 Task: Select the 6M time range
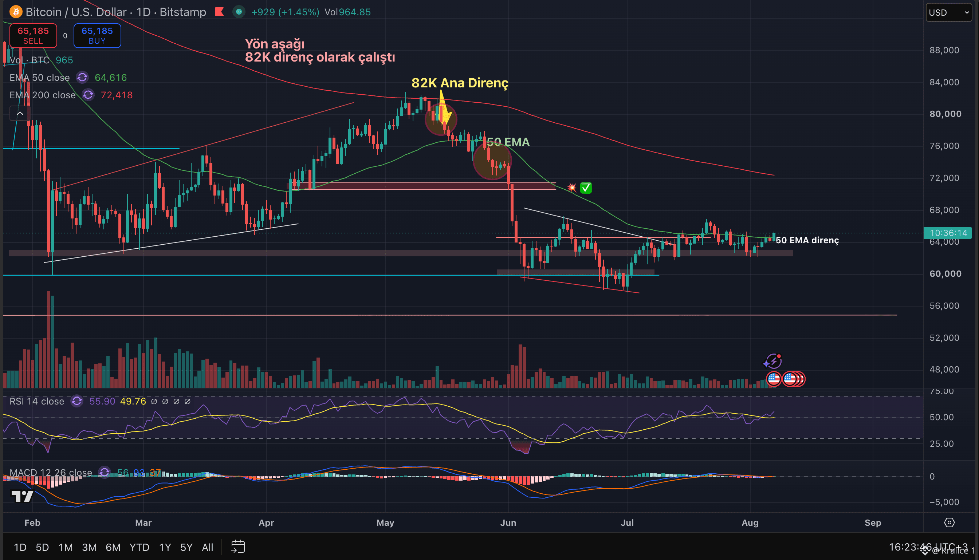(113, 547)
